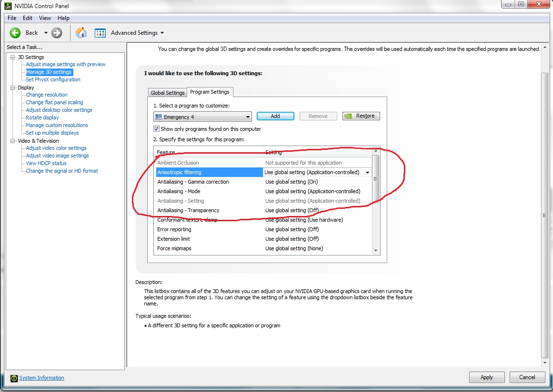Open Adjust desktop color settings

coord(59,110)
